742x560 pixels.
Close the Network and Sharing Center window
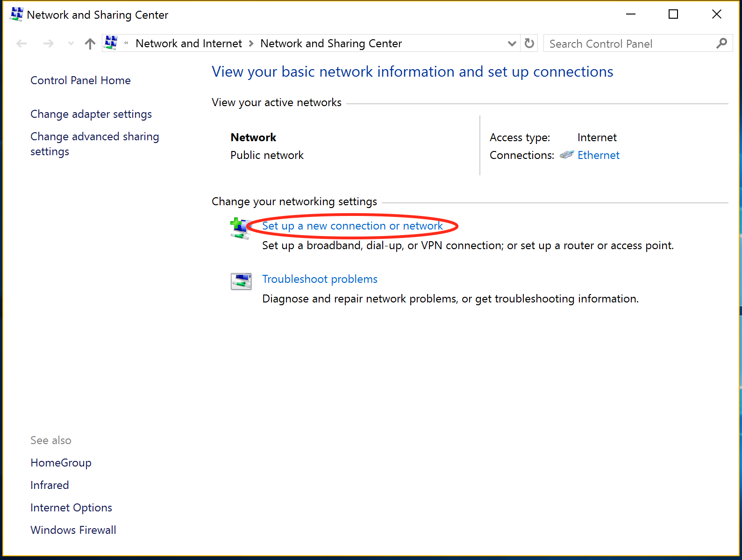click(717, 14)
